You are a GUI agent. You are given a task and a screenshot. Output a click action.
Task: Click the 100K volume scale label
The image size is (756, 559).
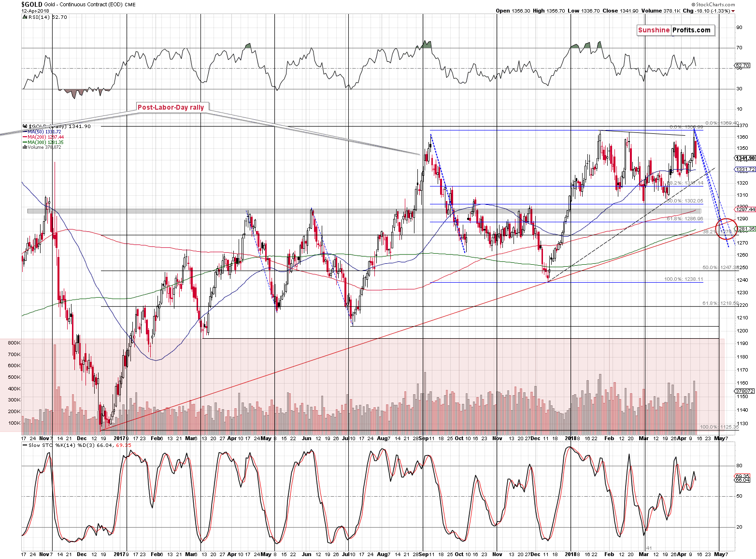point(14,423)
